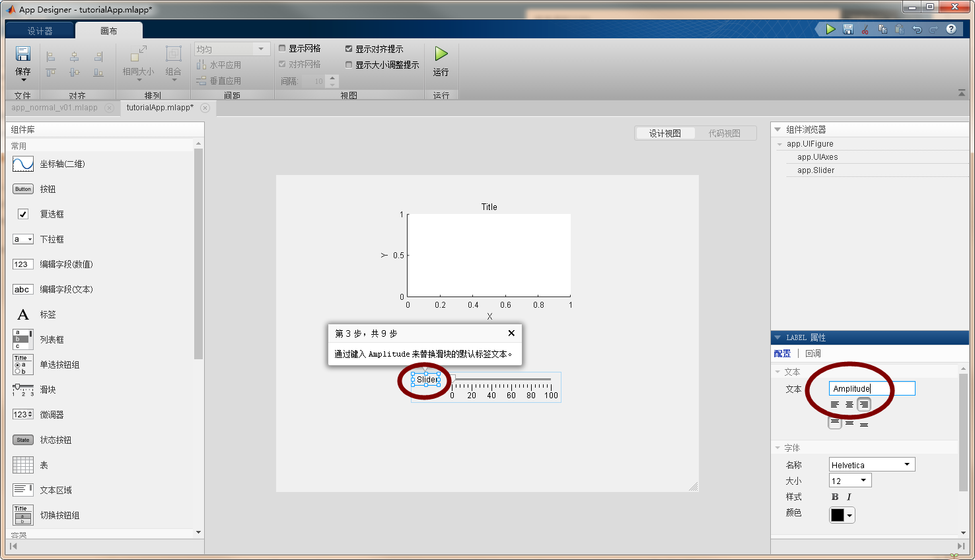Open Help via the question mark icon
Viewport: 975px width, 560px height.
(x=951, y=29)
